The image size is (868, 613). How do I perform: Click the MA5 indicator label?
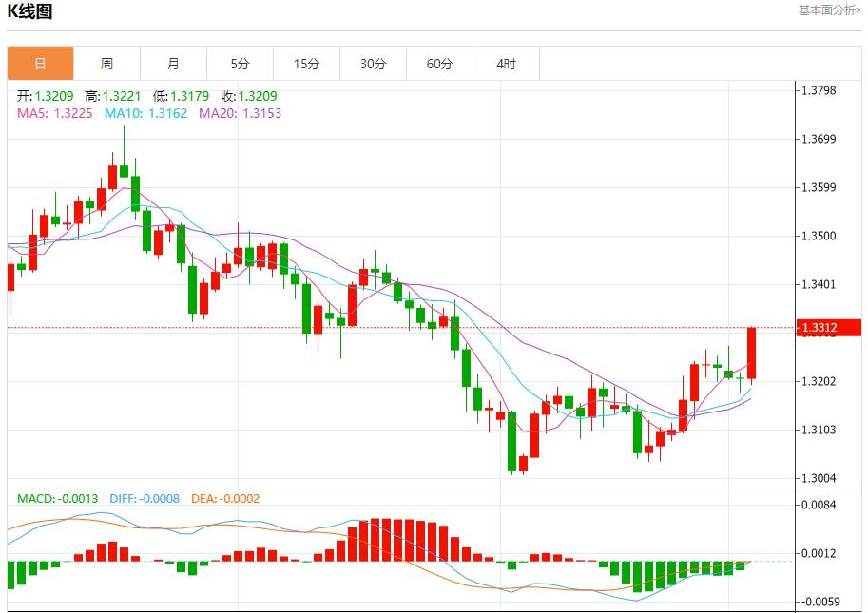pos(55,113)
